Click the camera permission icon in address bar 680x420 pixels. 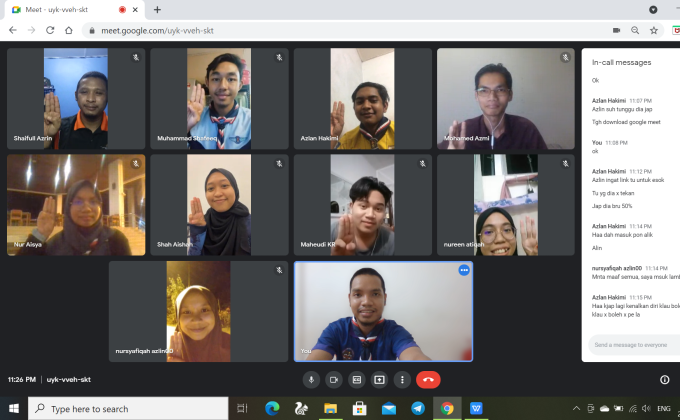click(616, 30)
